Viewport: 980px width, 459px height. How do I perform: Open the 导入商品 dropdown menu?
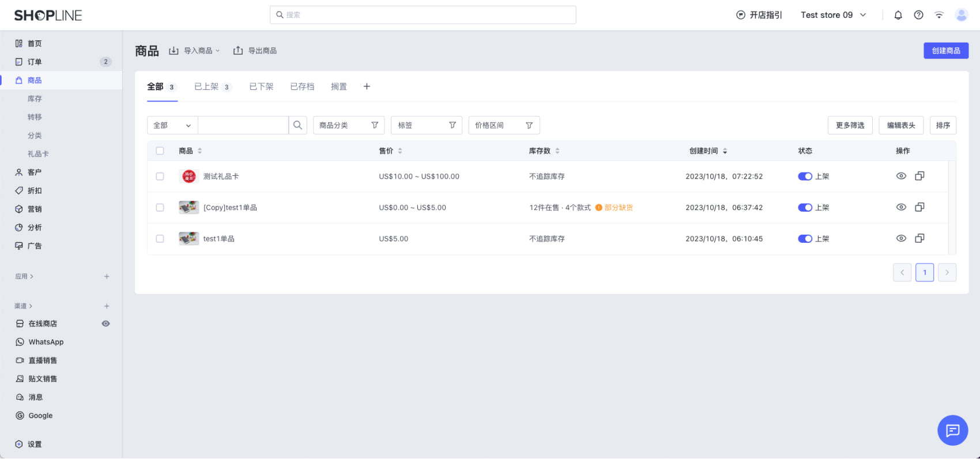195,51
